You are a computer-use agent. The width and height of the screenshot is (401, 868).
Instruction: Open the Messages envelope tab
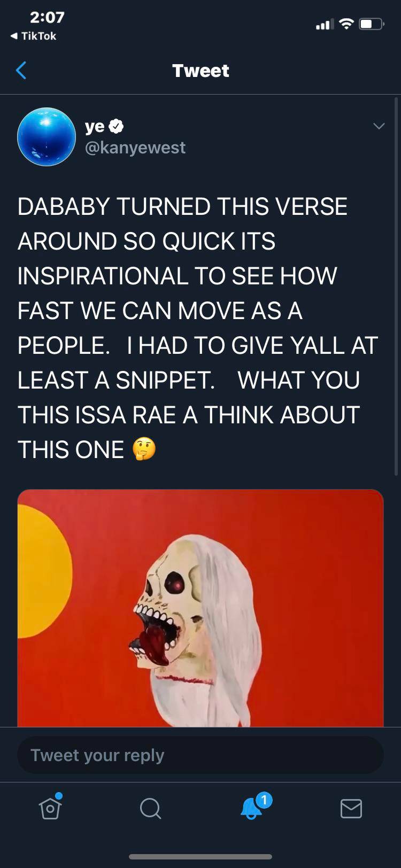(351, 809)
